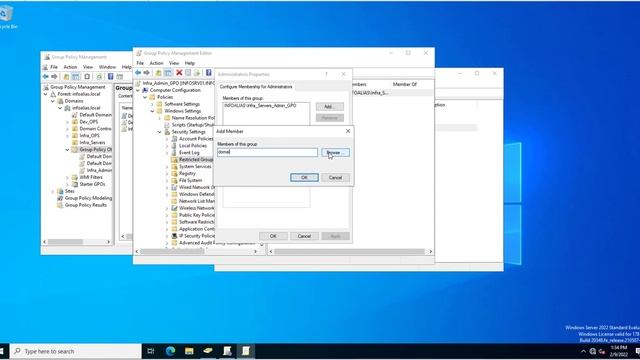640x360 pixels.
Task: Open Microsoft Edge from the taskbar
Action: coord(170,351)
